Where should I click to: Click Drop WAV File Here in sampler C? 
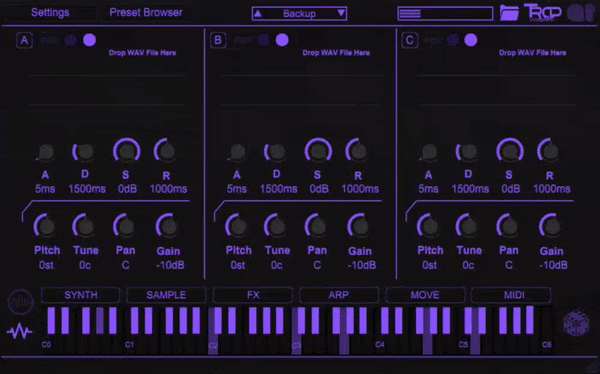pos(532,53)
